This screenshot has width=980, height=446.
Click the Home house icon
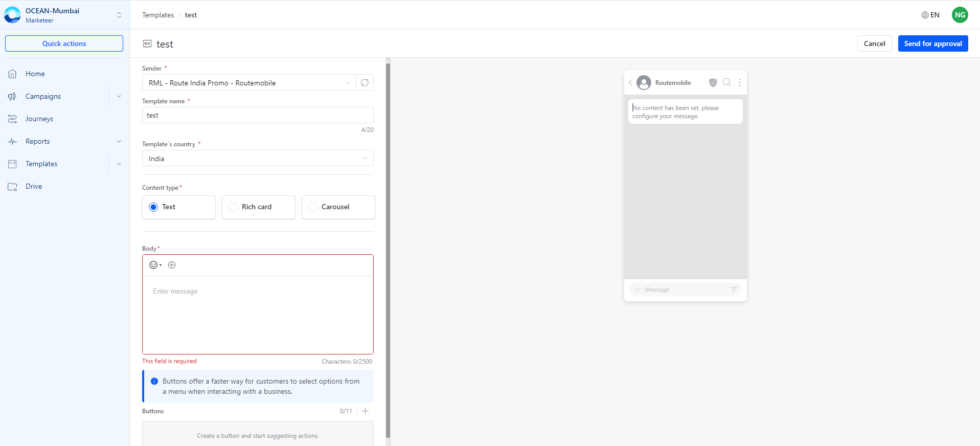click(x=12, y=74)
